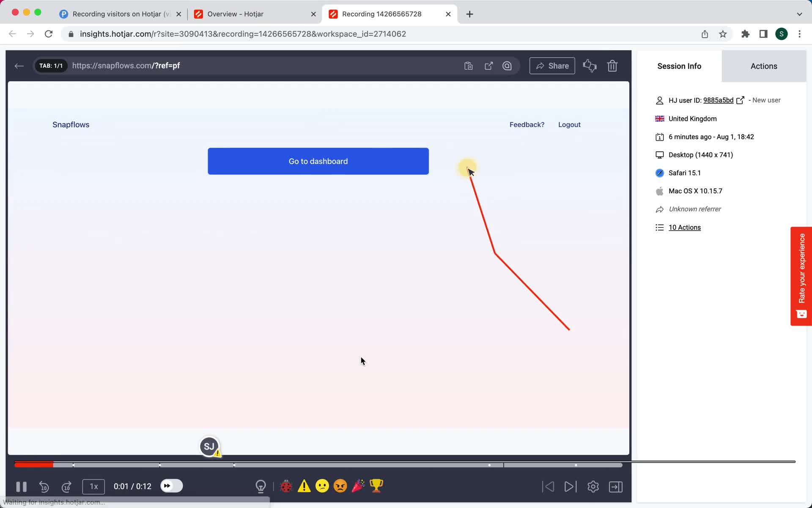Screen dimensions: 812x508
Task: Toggle playback speed to 2x
Action: pyautogui.click(x=93, y=486)
